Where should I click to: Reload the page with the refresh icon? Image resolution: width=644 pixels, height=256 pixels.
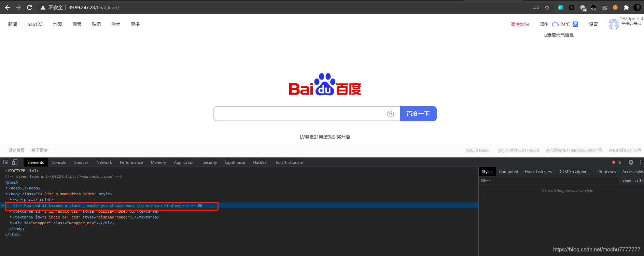[29, 8]
